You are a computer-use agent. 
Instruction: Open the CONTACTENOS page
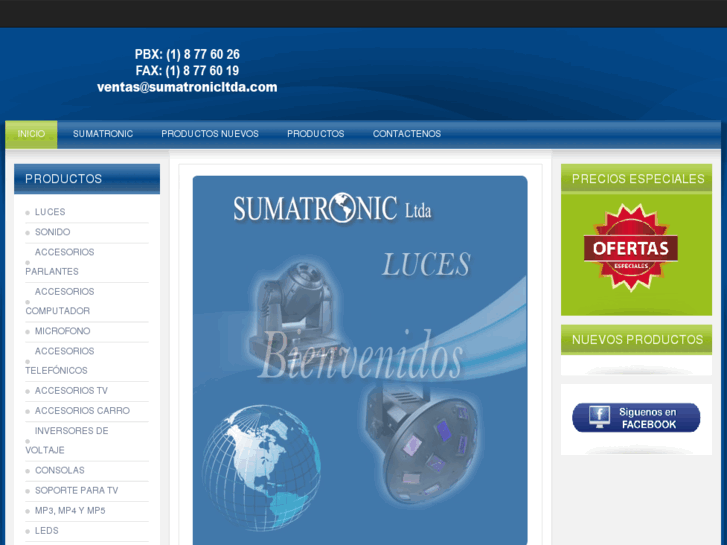point(407,134)
